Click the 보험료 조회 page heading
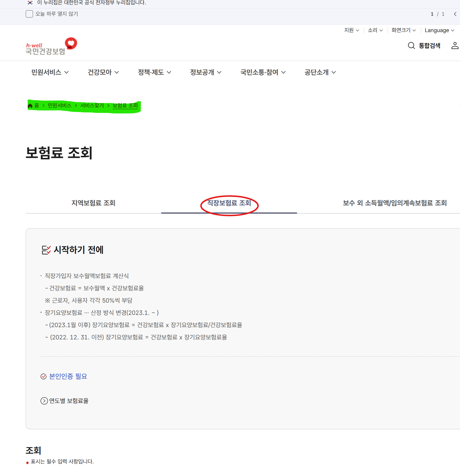 [59, 153]
